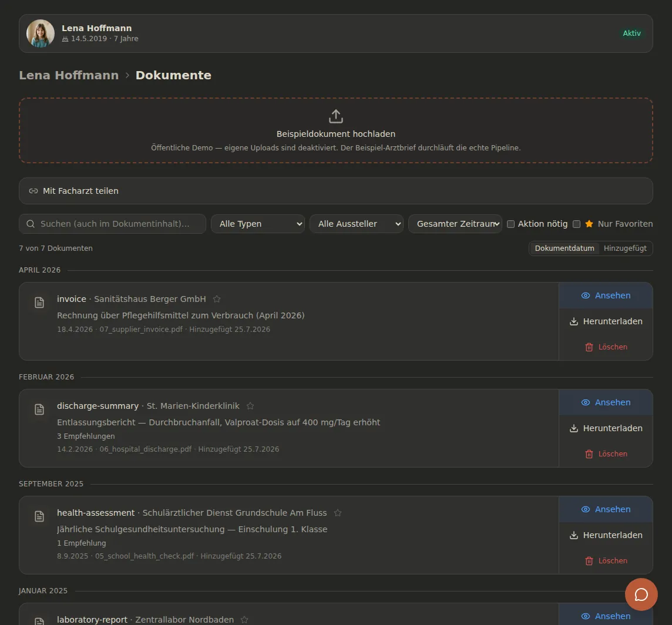View the invoice document with Ansehen
This screenshot has height=625, width=672.
[x=606, y=295]
